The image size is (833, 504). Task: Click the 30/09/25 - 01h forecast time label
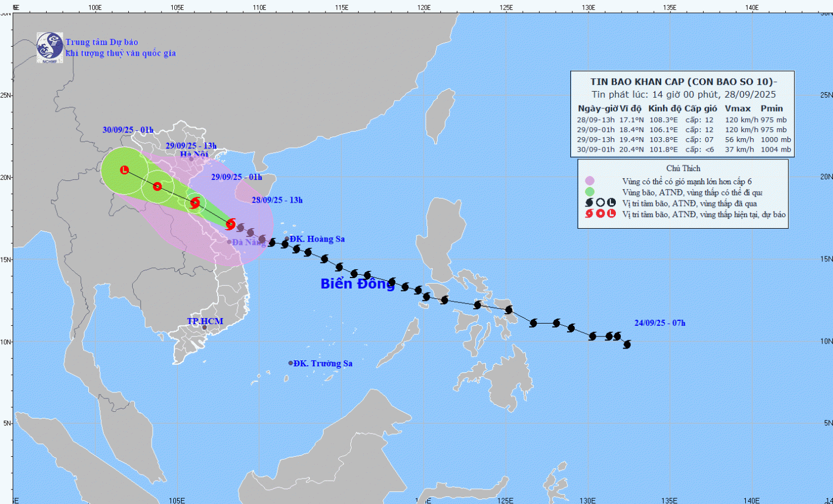click(x=128, y=130)
